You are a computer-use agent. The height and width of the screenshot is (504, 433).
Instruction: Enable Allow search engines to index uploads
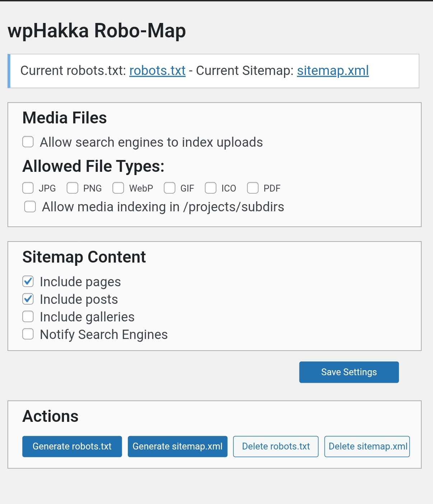(28, 142)
